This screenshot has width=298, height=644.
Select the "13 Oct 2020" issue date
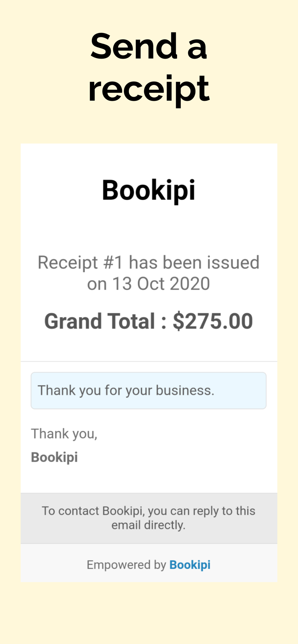161,284
